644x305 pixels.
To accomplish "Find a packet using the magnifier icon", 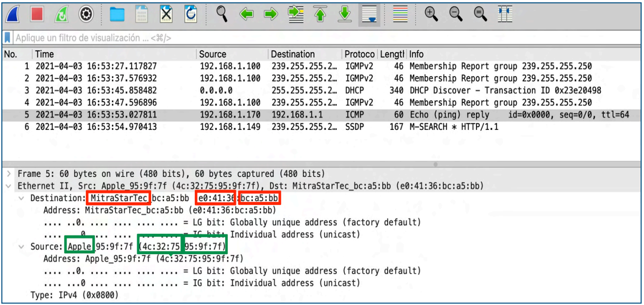I will point(222,14).
